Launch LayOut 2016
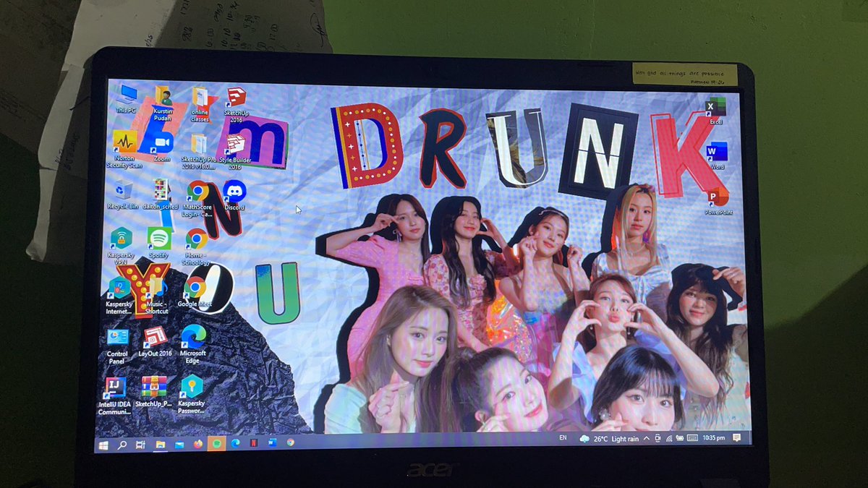Screen dimensions: 868x488 point(155,341)
